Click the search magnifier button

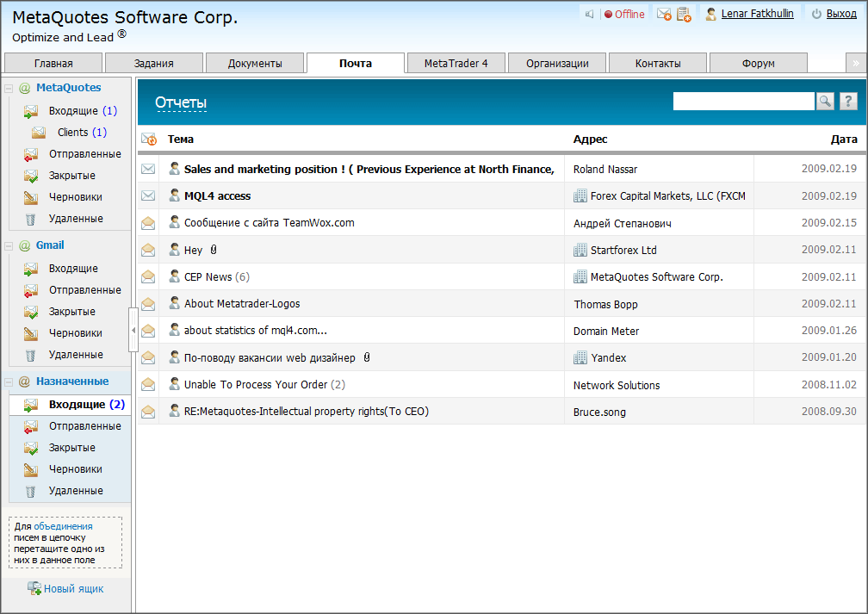[825, 101]
